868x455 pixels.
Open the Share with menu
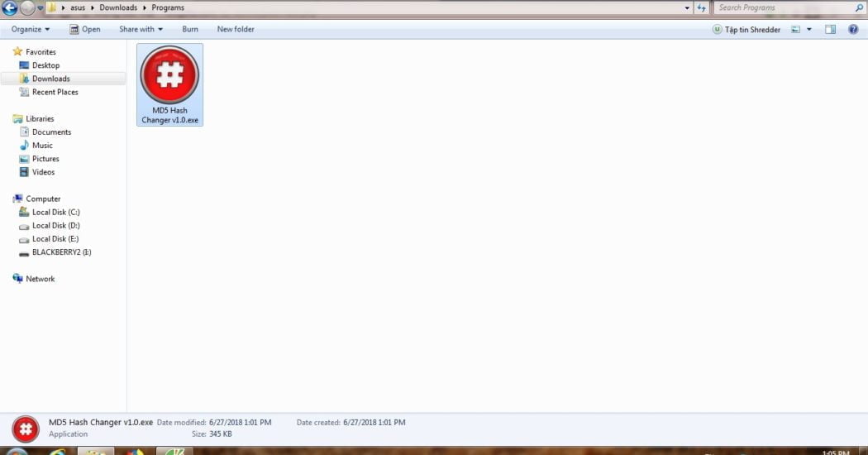click(x=141, y=30)
